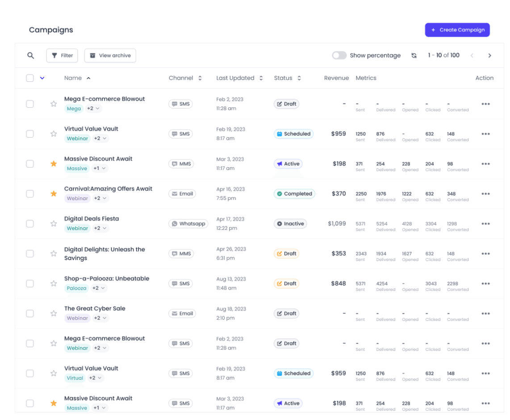Viewport: 510px width, 420px height.
Task: Click the Filter button
Action: 62,55
